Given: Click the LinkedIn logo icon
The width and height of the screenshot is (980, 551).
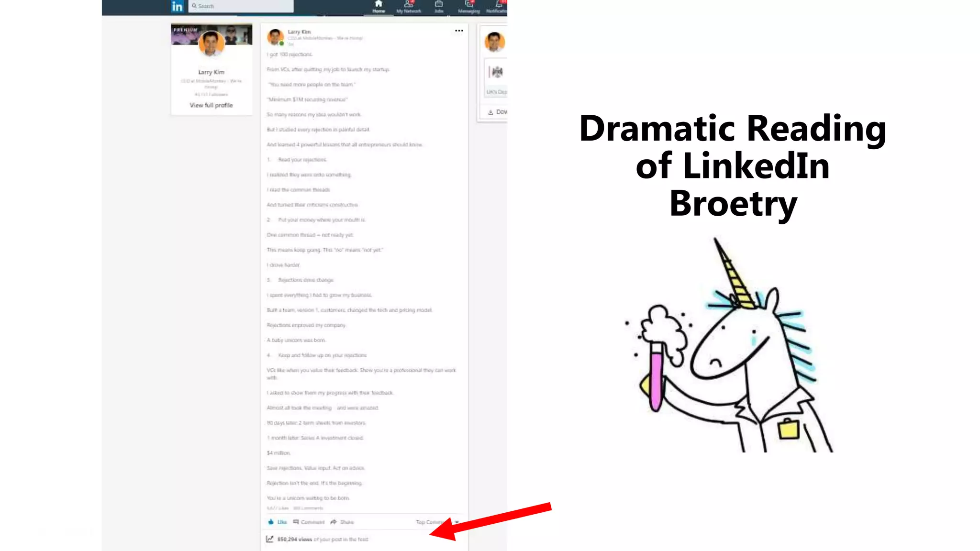Looking at the screenshot, I should click(x=177, y=6).
